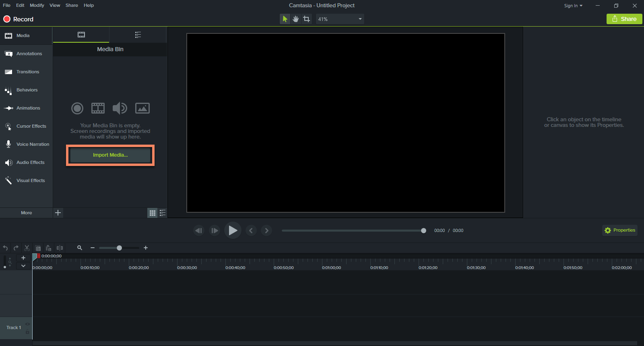Click the timeline magnifier zoom icon

tap(80, 248)
